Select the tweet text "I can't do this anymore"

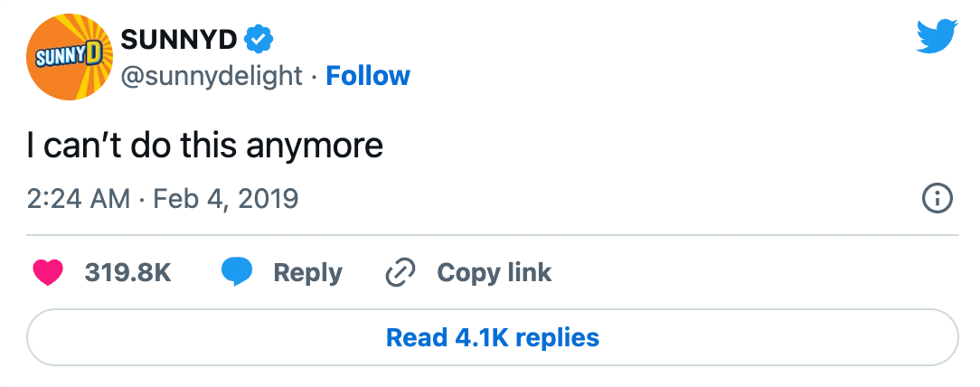coord(205,145)
